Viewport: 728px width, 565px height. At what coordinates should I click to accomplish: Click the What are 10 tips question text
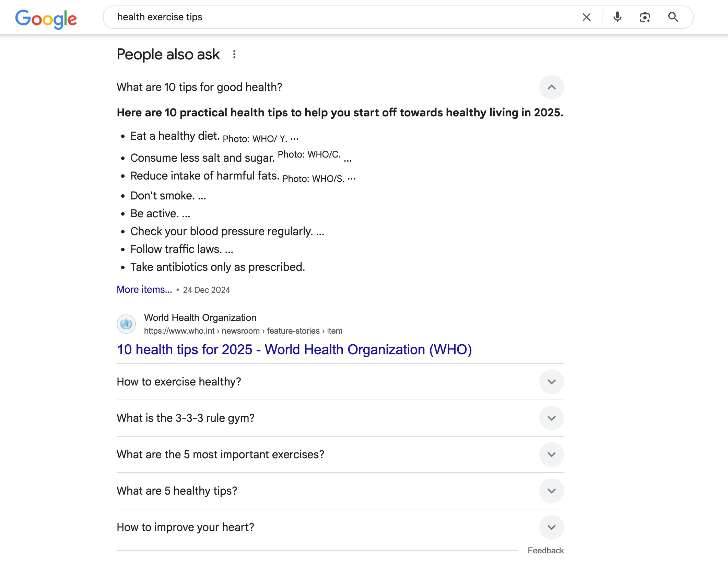[x=199, y=87]
